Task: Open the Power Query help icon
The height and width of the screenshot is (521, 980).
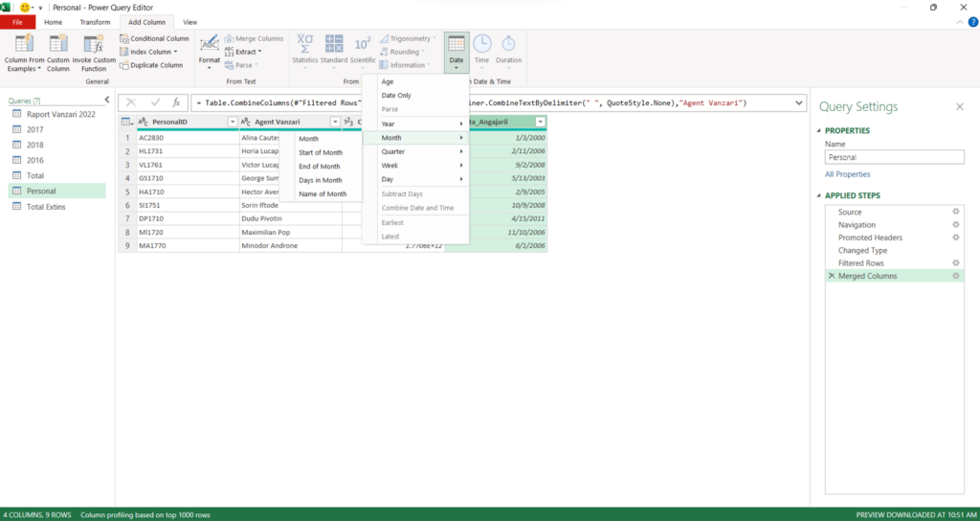Action: pos(972,23)
